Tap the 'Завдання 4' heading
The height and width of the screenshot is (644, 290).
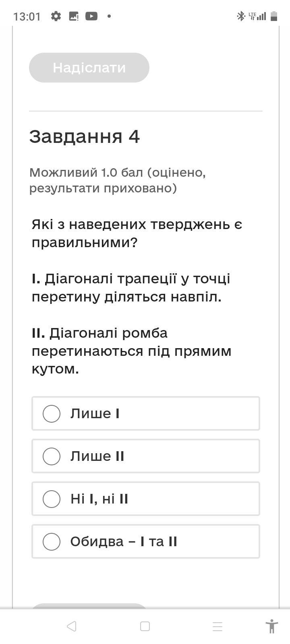(x=85, y=136)
